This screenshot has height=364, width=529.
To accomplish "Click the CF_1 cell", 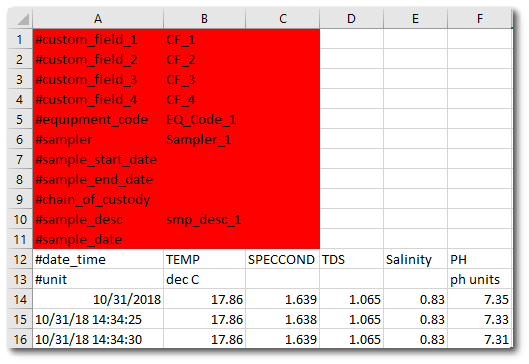I will point(204,39).
